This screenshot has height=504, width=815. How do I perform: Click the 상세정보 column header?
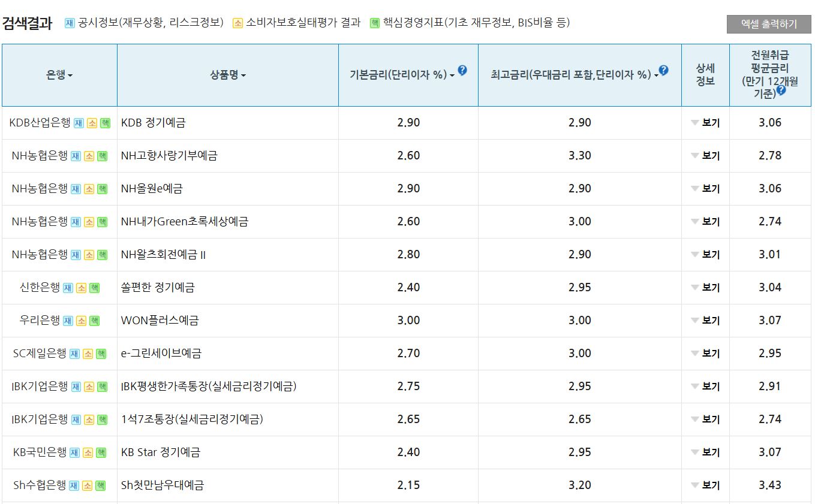705,75
